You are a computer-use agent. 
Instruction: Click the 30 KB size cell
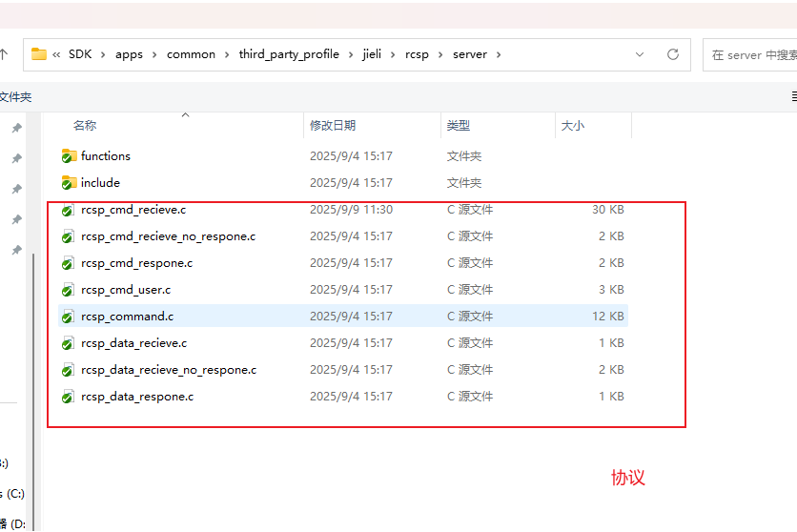click(x=608, y=210)
